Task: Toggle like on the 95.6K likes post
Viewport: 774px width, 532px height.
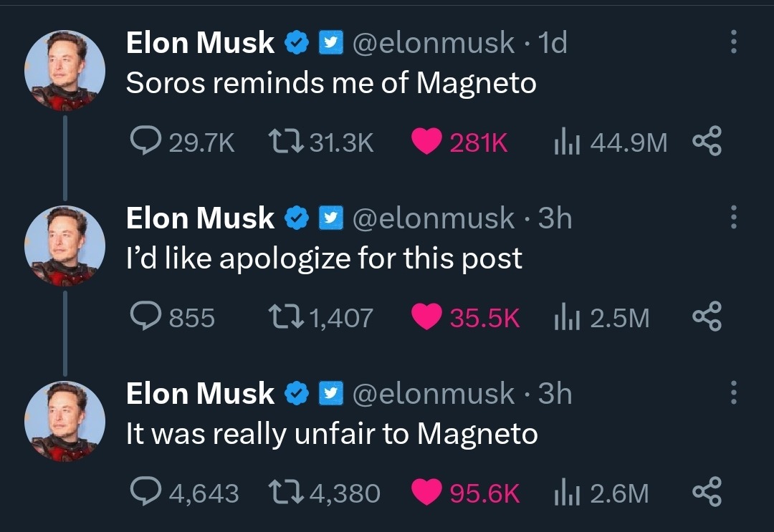Action: click(x=428, y=493)
